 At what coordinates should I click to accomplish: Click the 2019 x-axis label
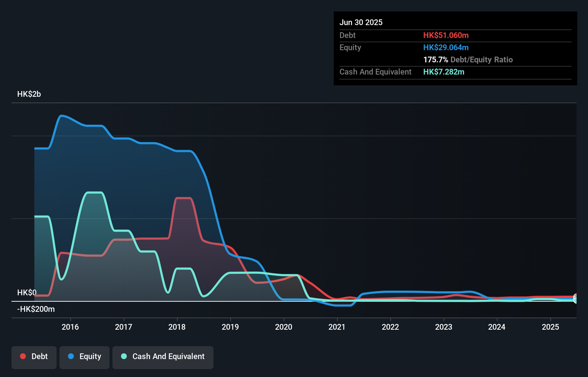click(230, 327)
